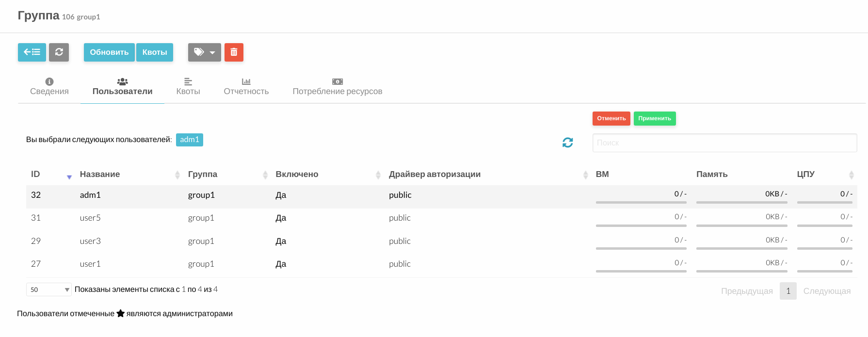This screenshot has width=868, height=337.
Task: Open the Сведения tab
Action: point(49,87)
